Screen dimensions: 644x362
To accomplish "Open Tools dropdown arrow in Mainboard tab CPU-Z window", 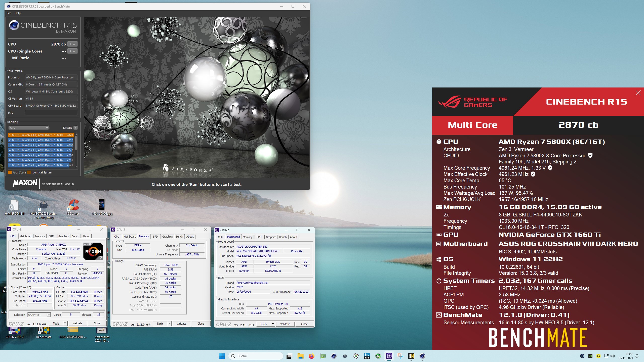I will pos(273,324).
